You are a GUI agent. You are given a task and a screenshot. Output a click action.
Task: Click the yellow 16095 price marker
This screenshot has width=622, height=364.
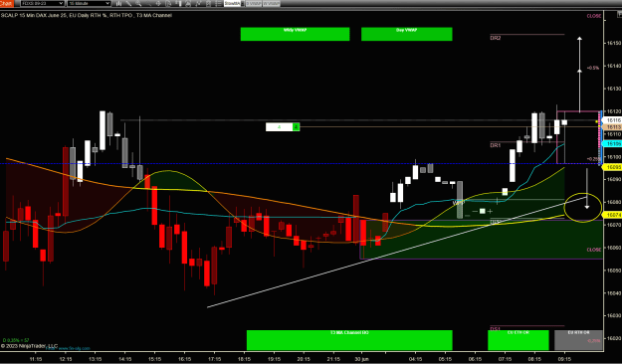(x=612, y=167)
